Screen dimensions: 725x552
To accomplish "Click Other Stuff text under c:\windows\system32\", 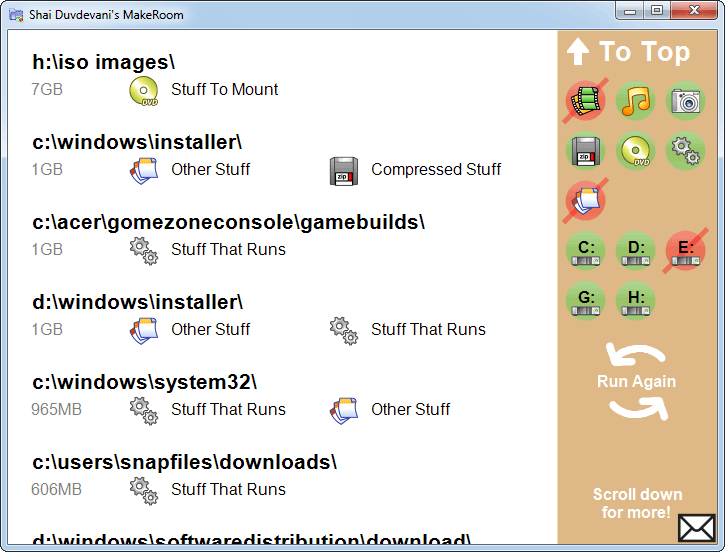I will pyautogui.click(x=411, y=409).
